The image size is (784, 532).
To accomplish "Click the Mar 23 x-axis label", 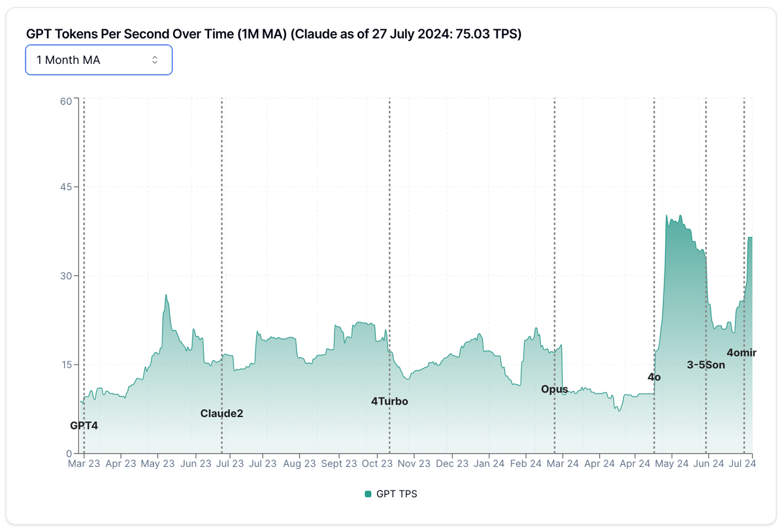I will 84,464.
